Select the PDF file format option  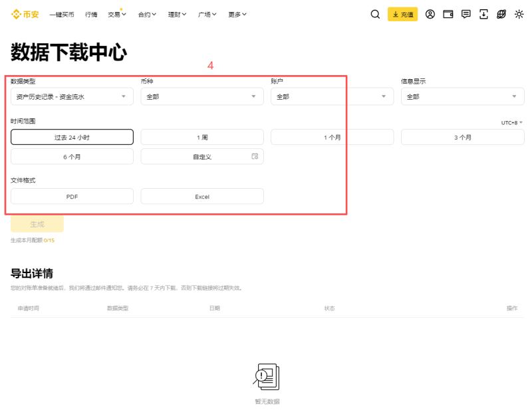72,196
